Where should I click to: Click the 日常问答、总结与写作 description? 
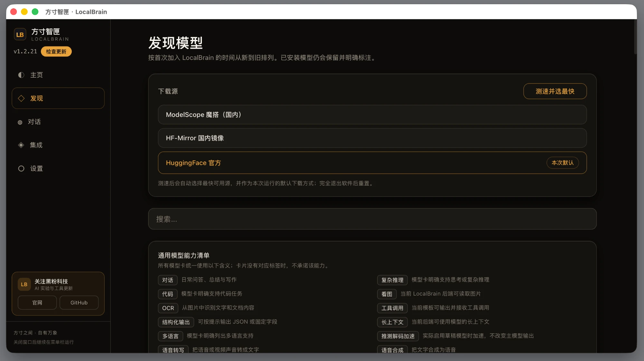pos(209,279)
